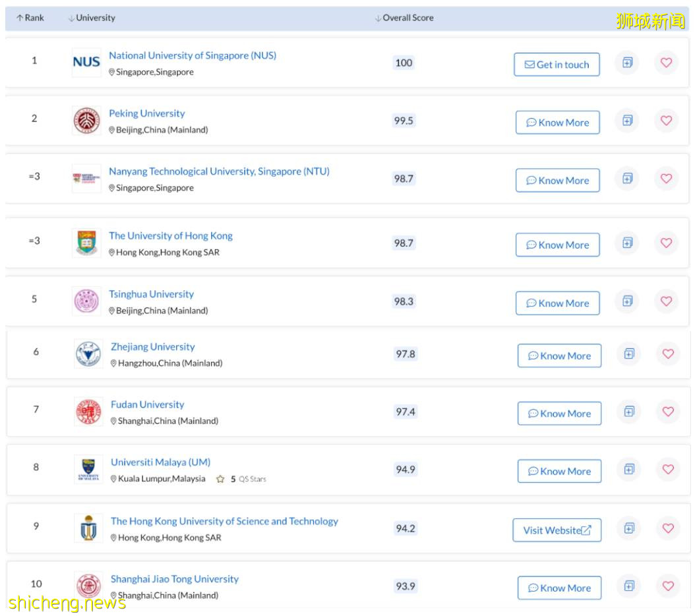Image resolution: width=695 pixels, height=616 pixels.
Task: Heart the Universiti Malaya row
Action: [668, 470]
